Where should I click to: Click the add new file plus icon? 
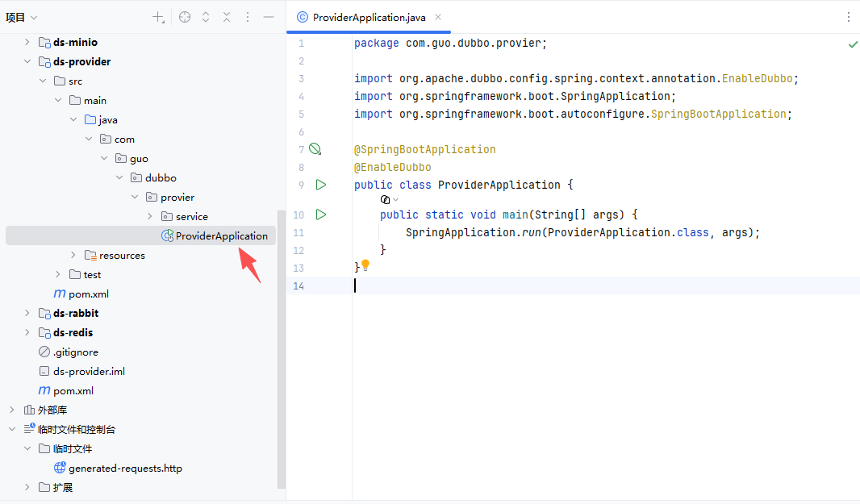click(x=158, y=18)
